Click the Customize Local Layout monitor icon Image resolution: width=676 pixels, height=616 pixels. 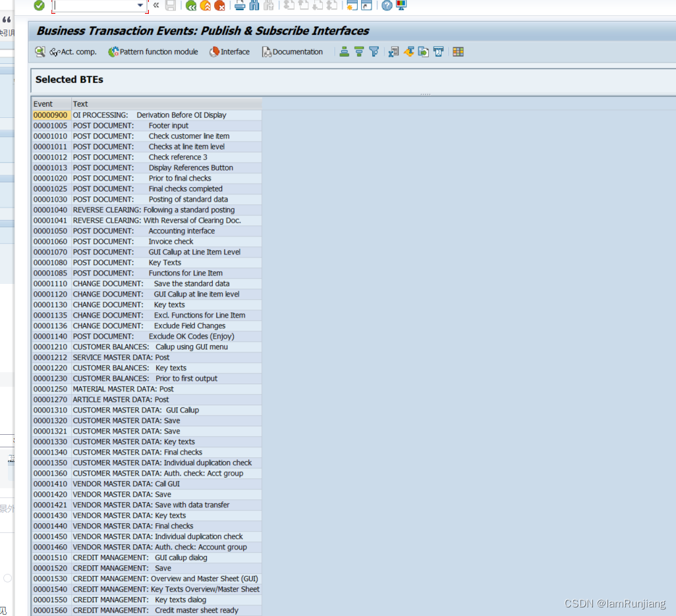point(401,5)
